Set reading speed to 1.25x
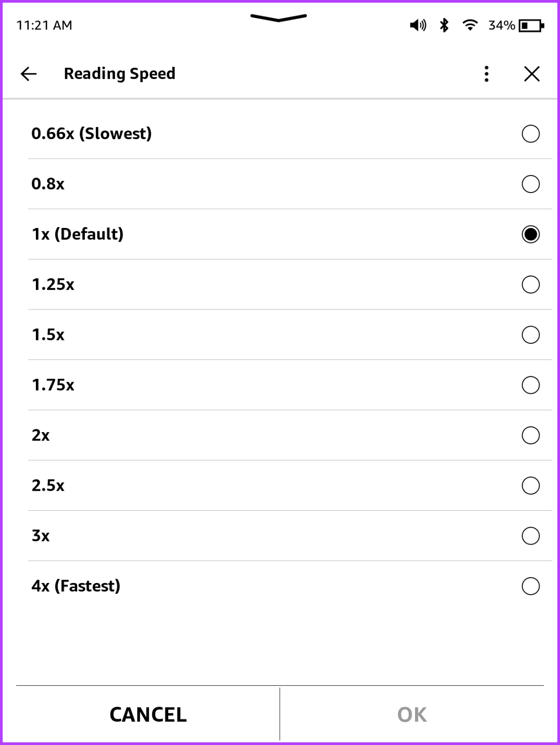Viewport: 560px width, 745px height. (530, 285)
